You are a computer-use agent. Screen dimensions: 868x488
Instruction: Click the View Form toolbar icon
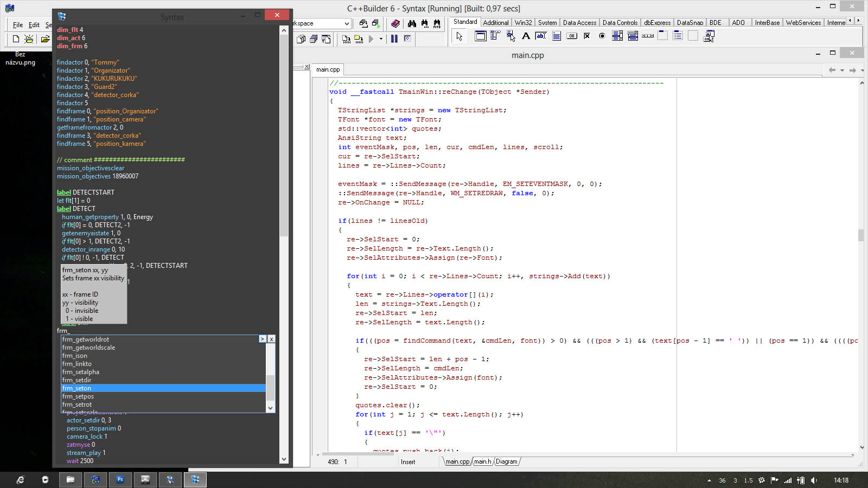[314, 39]
